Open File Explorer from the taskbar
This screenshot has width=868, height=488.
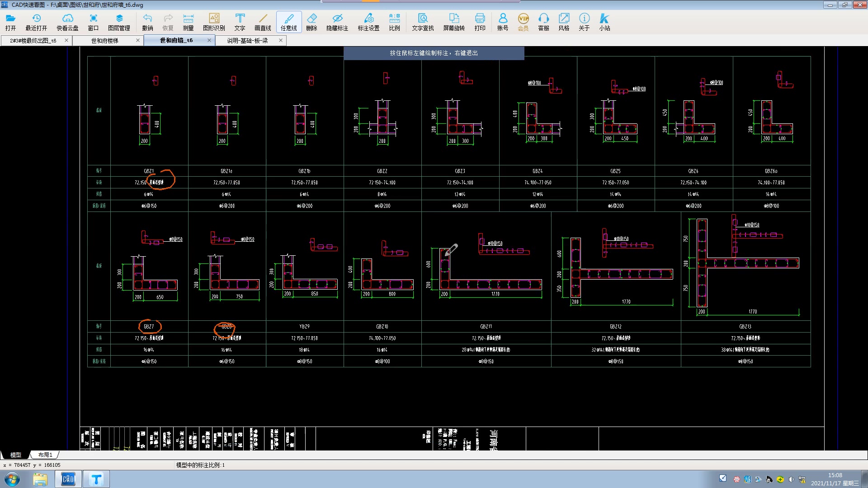coord(40,479)
